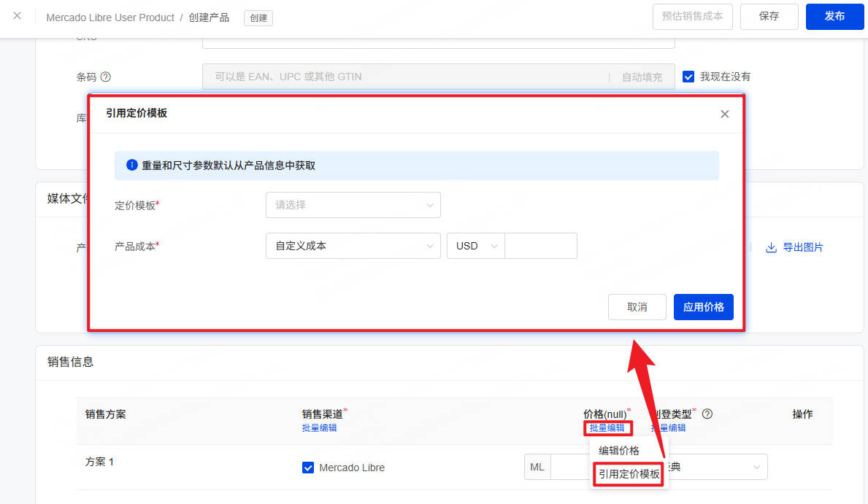Screen dimensions: 868x504
Task: Click the 预估销售成本 button
Action: [x=693, y=17]
